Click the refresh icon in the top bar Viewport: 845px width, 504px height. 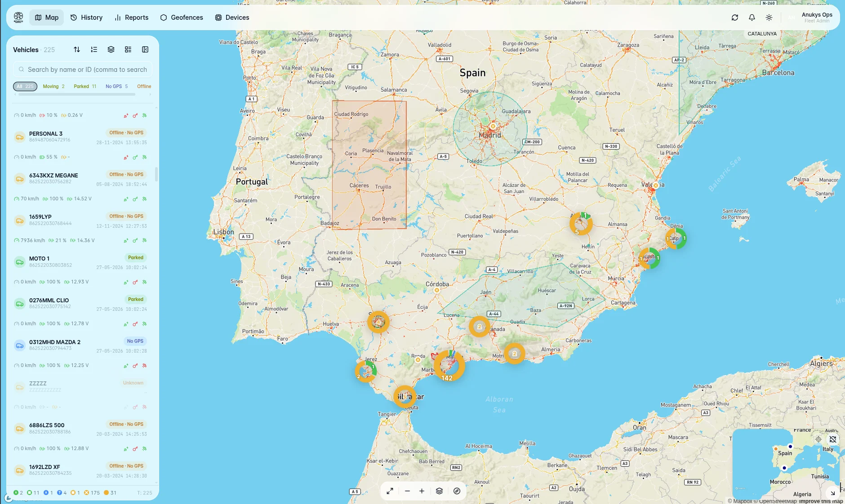pyautogui.click(x=735, y=18)
